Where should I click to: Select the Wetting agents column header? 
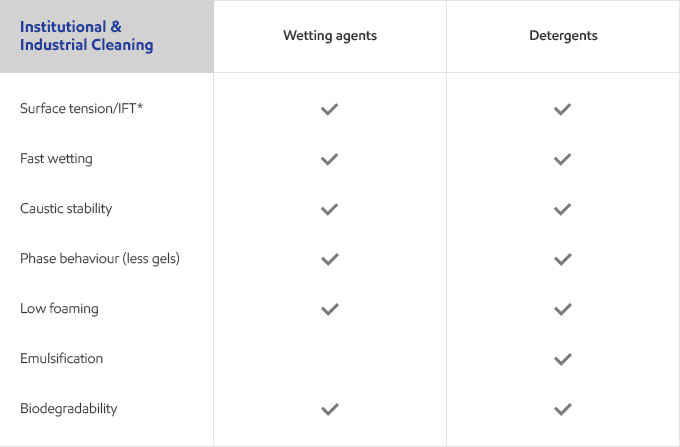[x=330, y=36]
